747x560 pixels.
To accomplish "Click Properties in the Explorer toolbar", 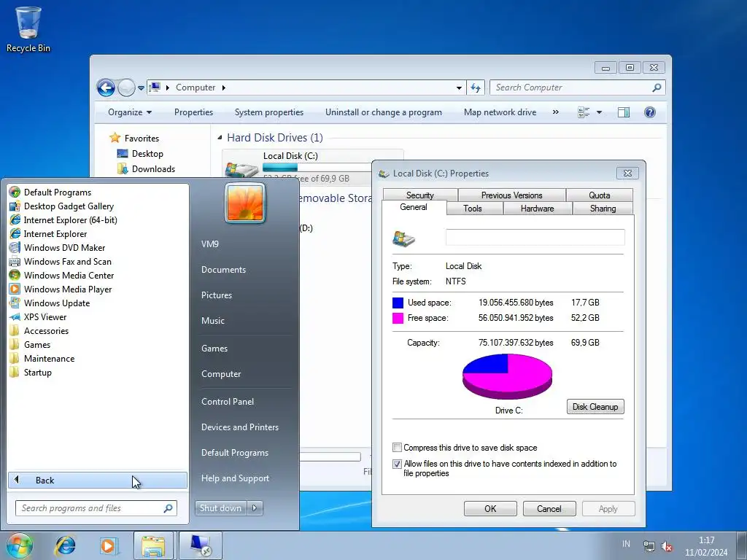I will click(193, 112).
